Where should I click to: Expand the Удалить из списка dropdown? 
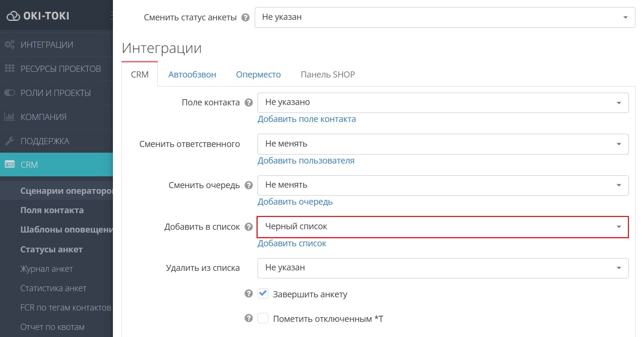point(443,268)
